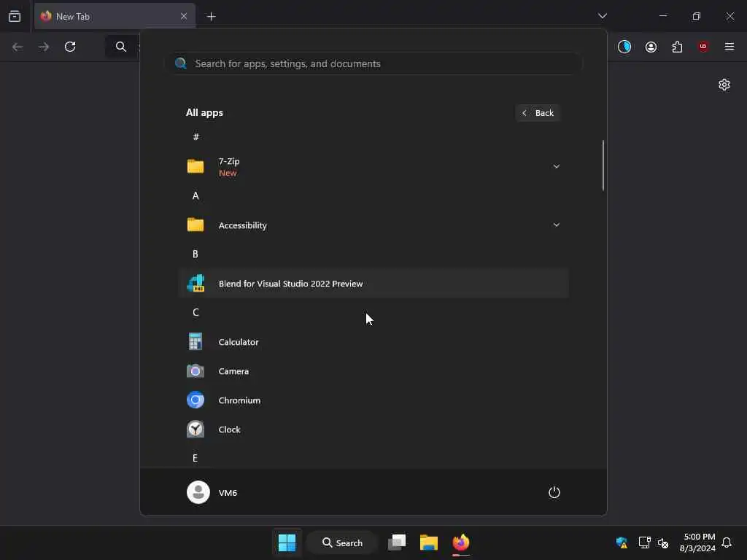
Task: Click the 'All apps' heading text
Action: pos(204,113)
